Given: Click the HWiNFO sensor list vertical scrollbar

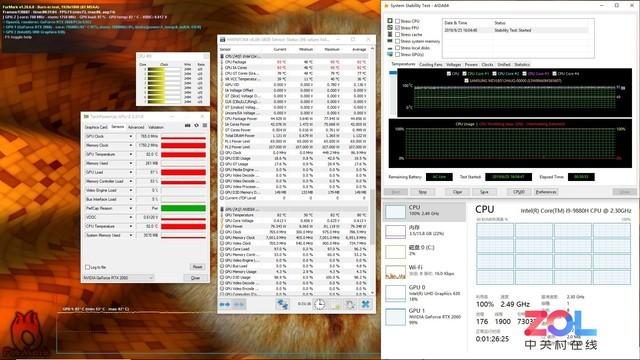Looking at the screenshot, I should click(372, 171).
